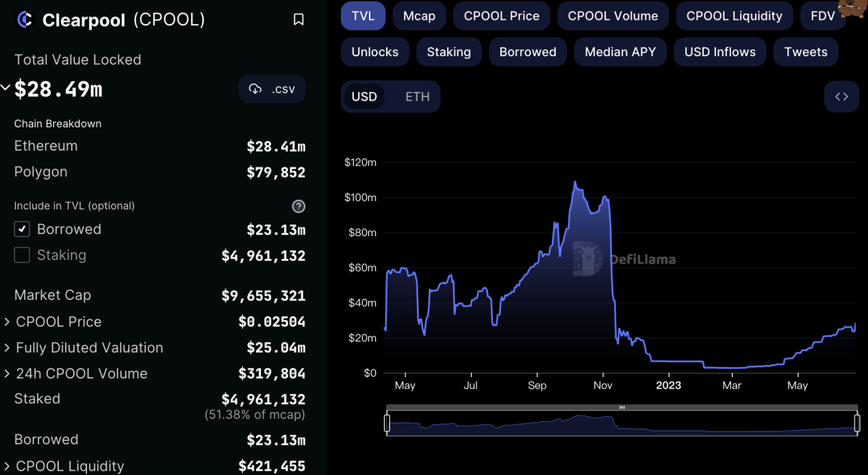Screen dimensions: 868x475
Task: Bookmark the Clearpool protocol
Action: (298, 20)
